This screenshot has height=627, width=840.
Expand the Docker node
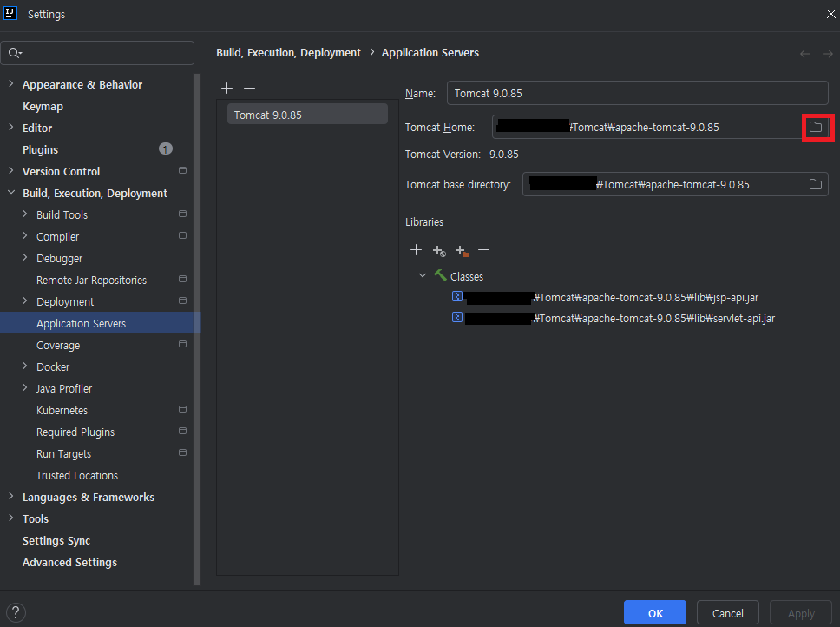[x=24, y=366]
